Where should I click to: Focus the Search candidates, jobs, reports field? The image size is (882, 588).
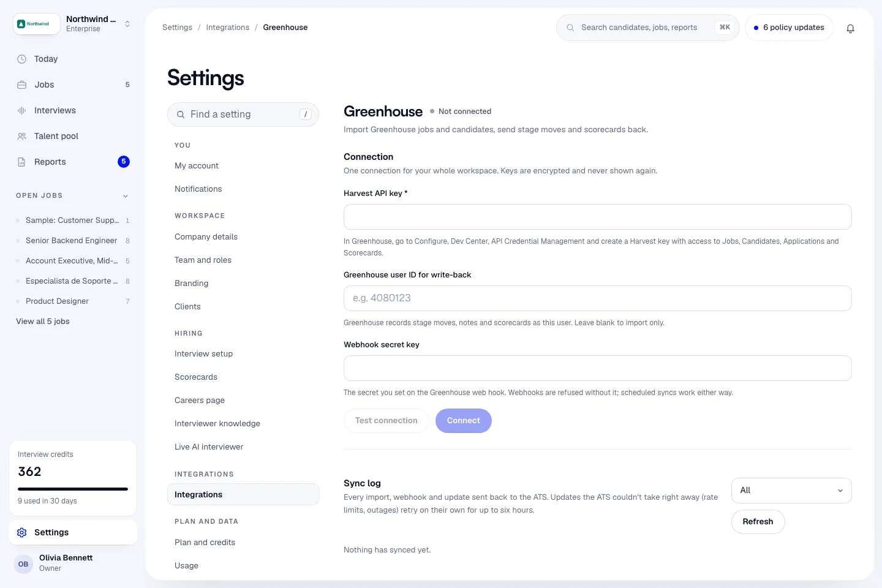[647, 28]
